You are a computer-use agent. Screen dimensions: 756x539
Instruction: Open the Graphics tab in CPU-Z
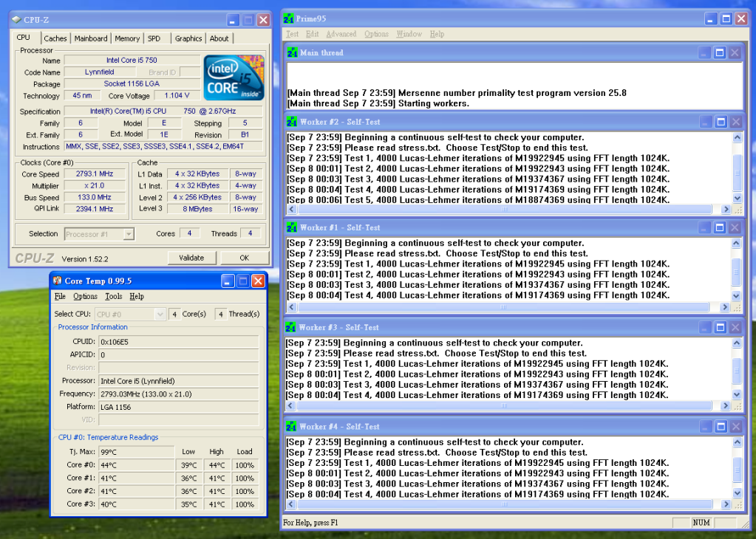coord(188,38)
